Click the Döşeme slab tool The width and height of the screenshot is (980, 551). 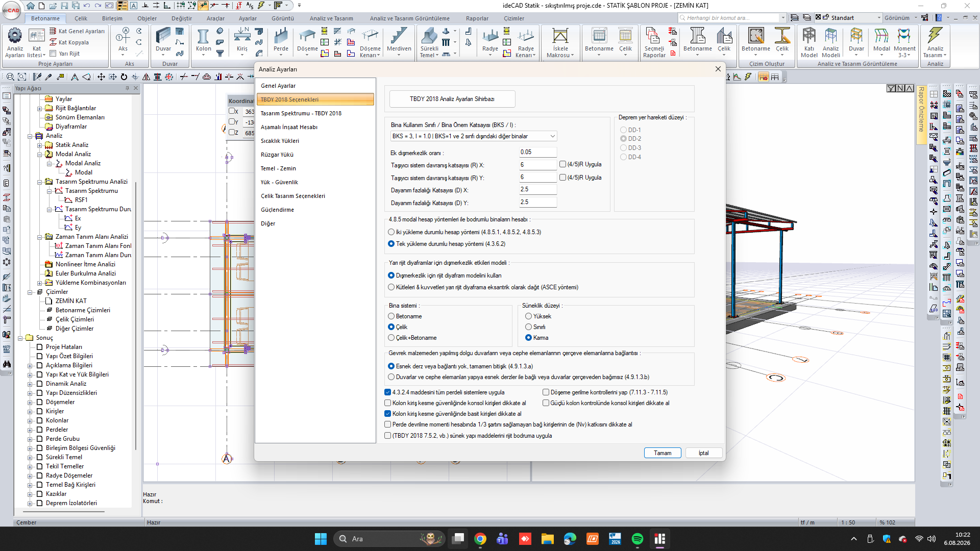(x=307, y=37)
